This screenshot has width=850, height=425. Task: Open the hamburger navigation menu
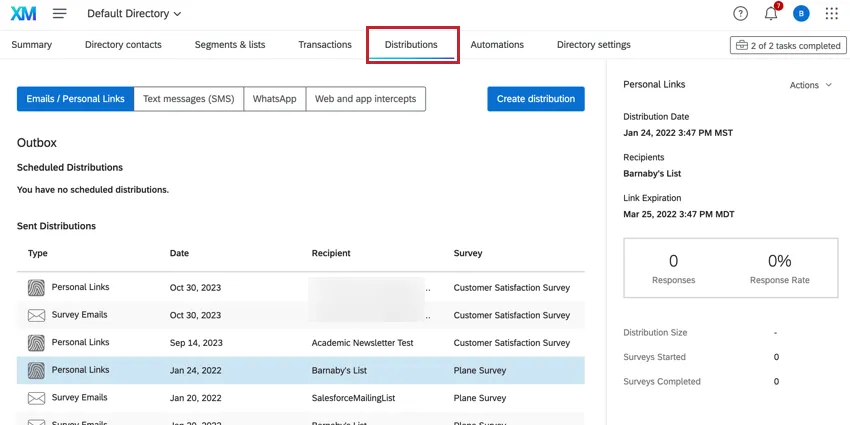click(x=60, y=14)
